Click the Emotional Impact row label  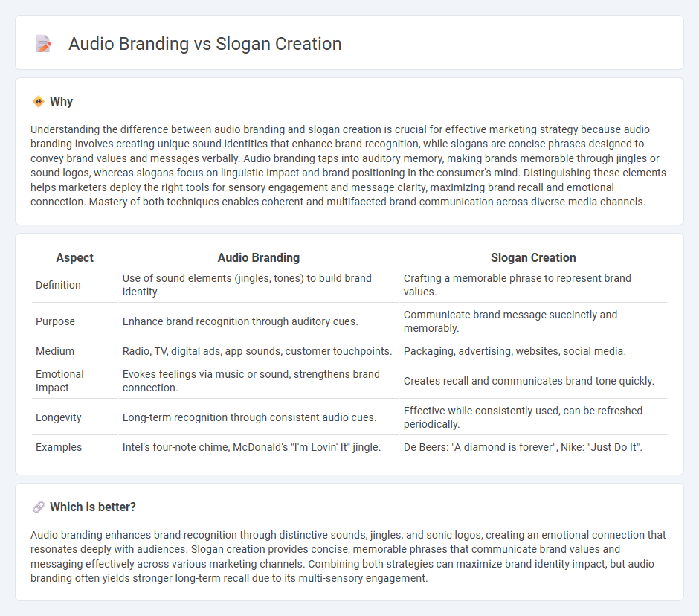point(59,381)
